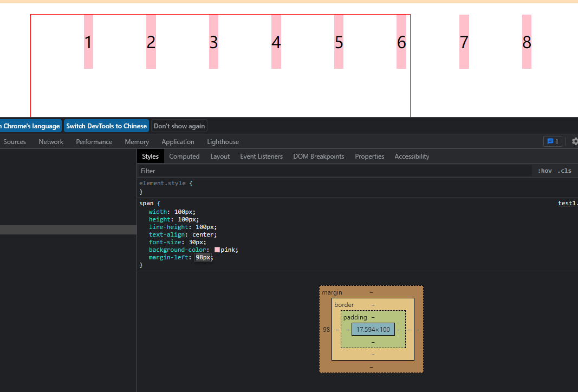Focus the styles Filter input field
This screenshot has height=392, width=578.
click(335, 171)
